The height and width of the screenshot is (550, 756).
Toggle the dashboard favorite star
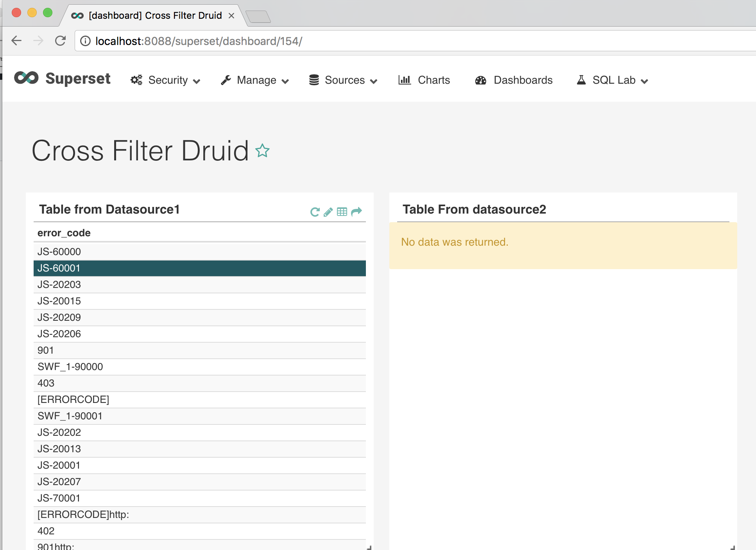[262, 150]
